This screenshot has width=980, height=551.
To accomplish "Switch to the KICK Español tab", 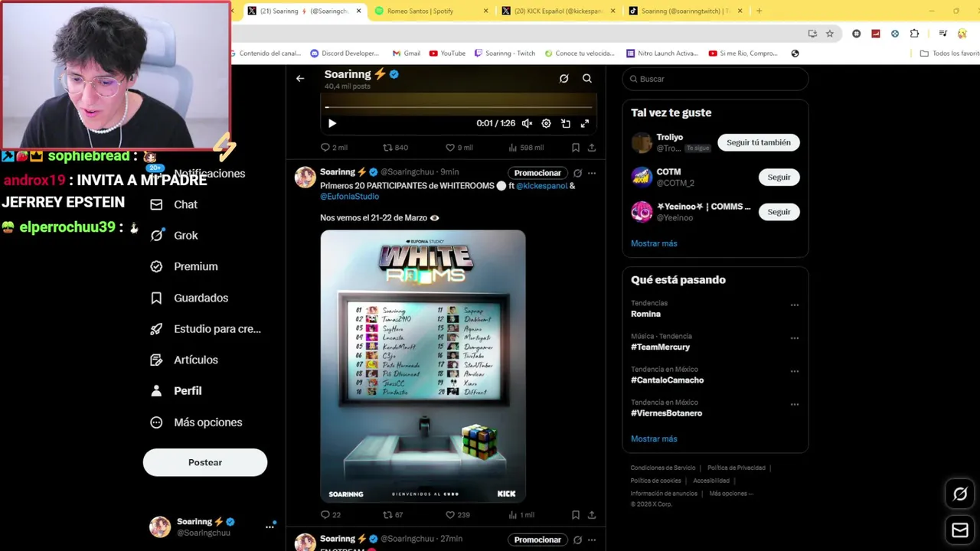I will (x=558, y=11).
